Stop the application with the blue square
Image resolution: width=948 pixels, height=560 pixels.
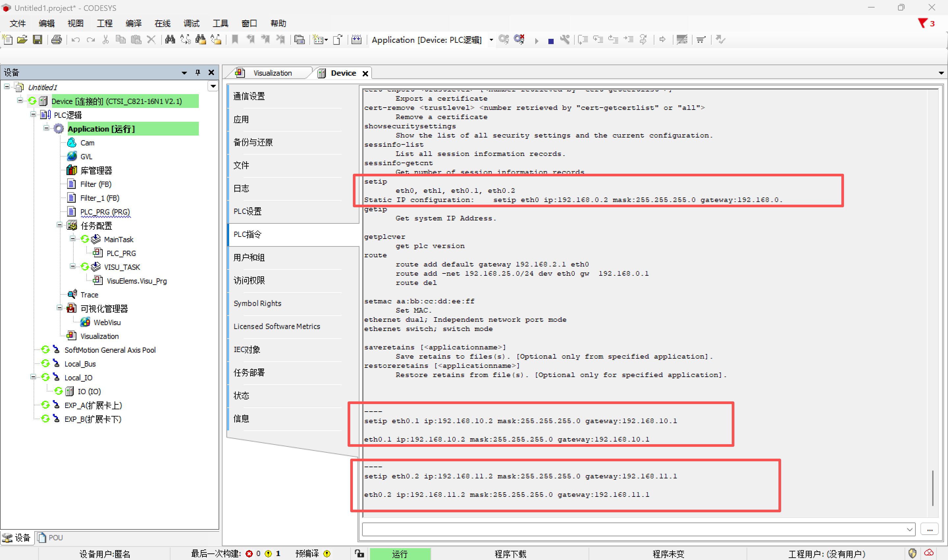click(x=551, y=41)
